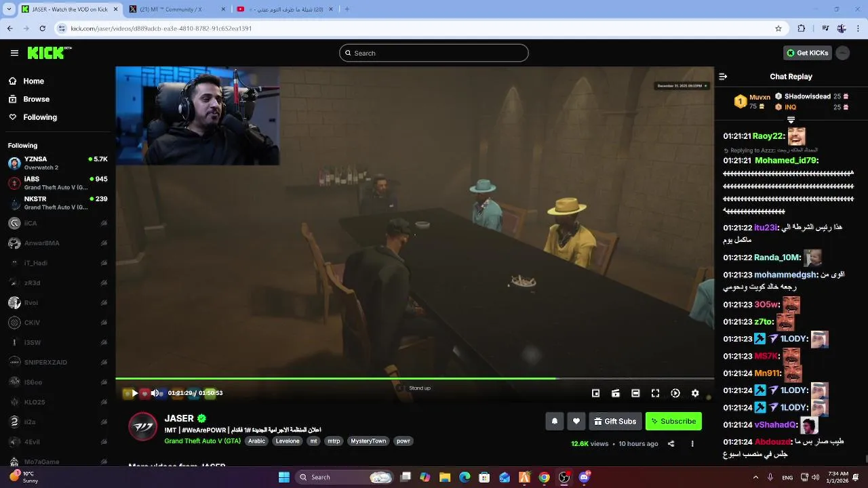
Task: Open the Chrome extensions puzzle icon
Action: pyautogui.click(x=802, y=28)
